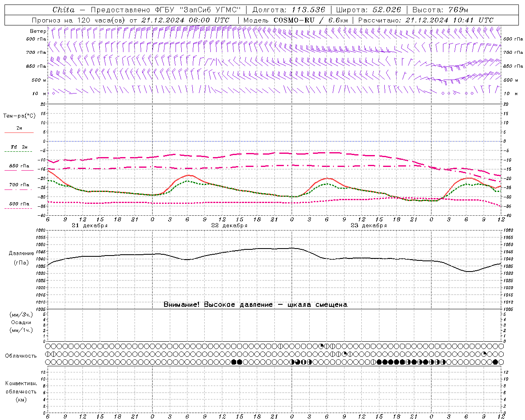The image size is (525, 420).
Task: Click the "Осадки" precipitation label
Action: tap(21, 322)
